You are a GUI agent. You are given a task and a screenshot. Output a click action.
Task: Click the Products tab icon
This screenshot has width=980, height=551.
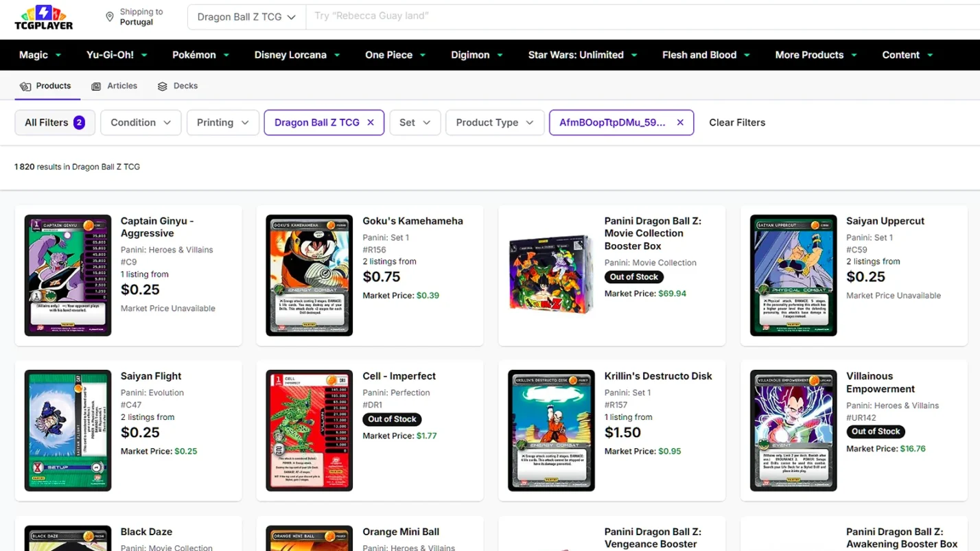pos(25,86)
